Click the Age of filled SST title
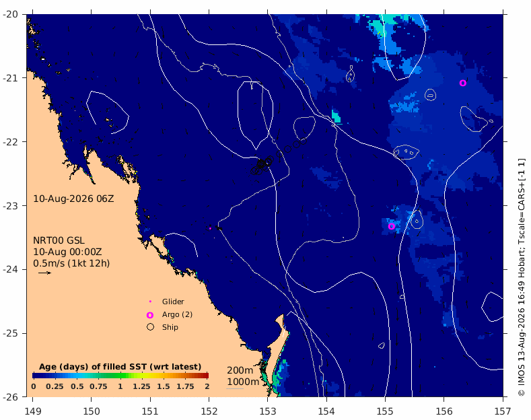This screenshot has height=420, width=531. click(120, 367)
